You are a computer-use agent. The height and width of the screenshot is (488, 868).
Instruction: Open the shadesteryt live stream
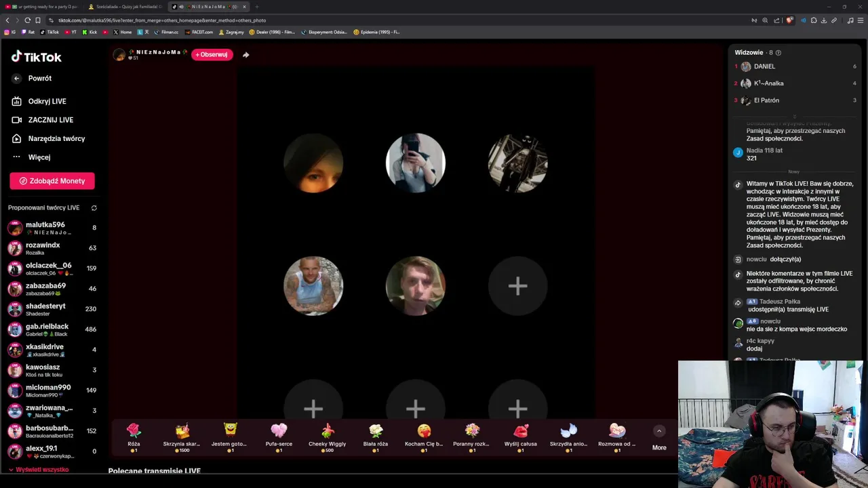coord(52,309)
